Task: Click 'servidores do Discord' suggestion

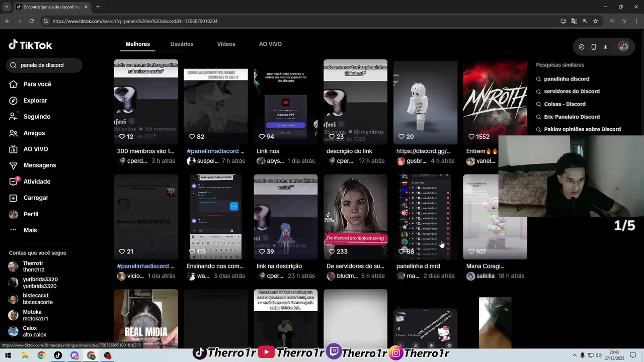Action: pyautogui.click(x=572, y=92)
